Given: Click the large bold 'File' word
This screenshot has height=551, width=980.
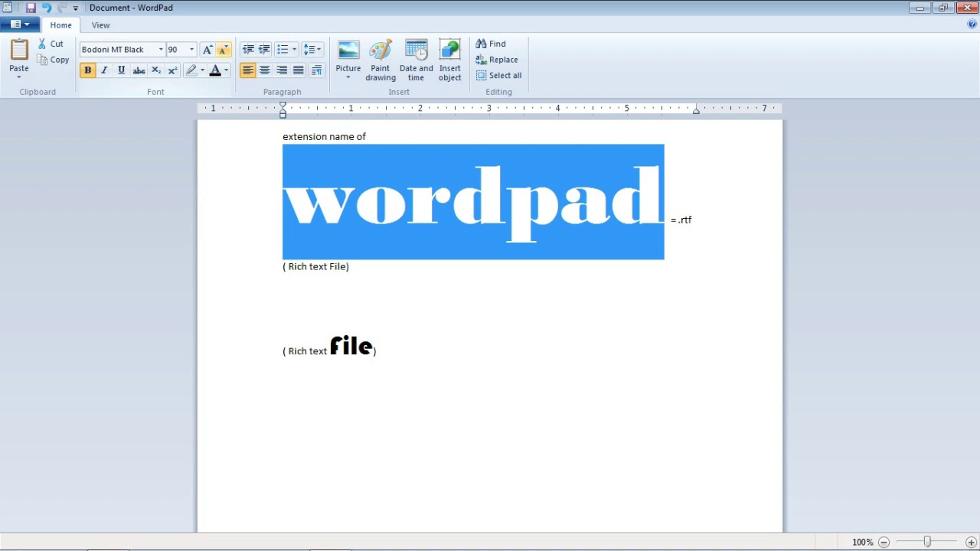Looking at the screenshot, I should [x=351, y=346].
